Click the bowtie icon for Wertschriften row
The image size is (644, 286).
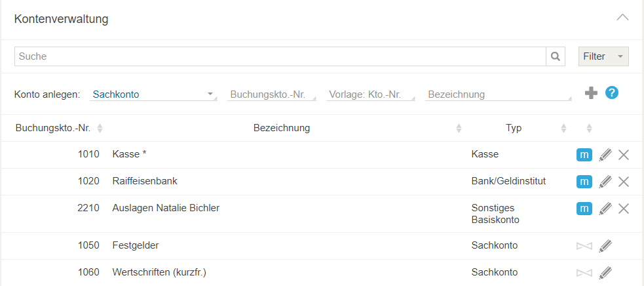[584, 273]
